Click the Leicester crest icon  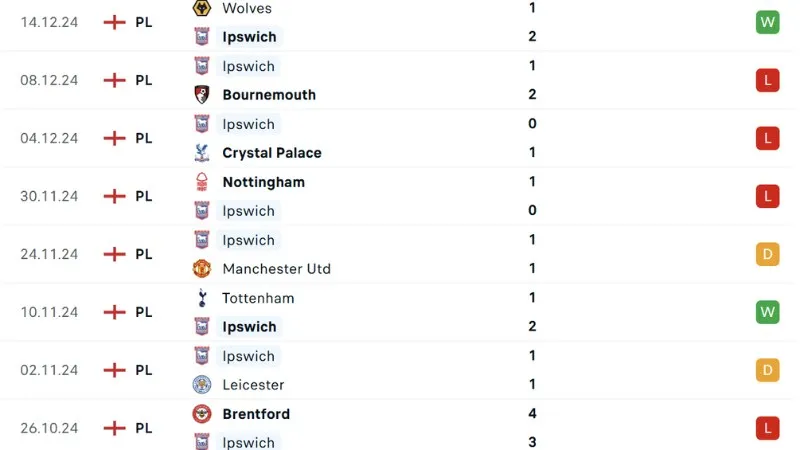202,385
